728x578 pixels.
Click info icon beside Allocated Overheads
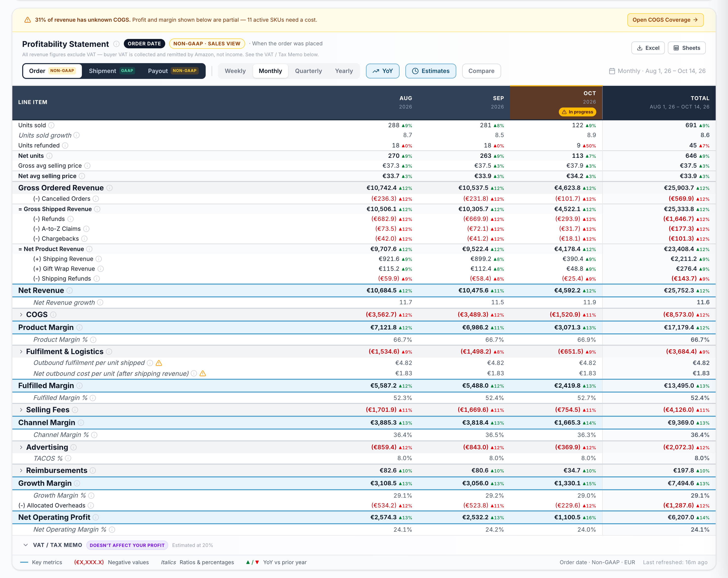tap(91, 506)
